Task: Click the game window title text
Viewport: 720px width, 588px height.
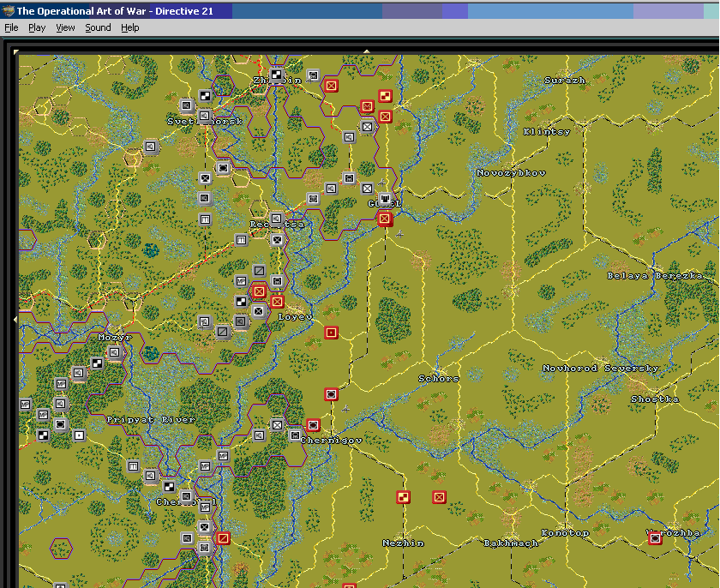Action: [115, 11]
